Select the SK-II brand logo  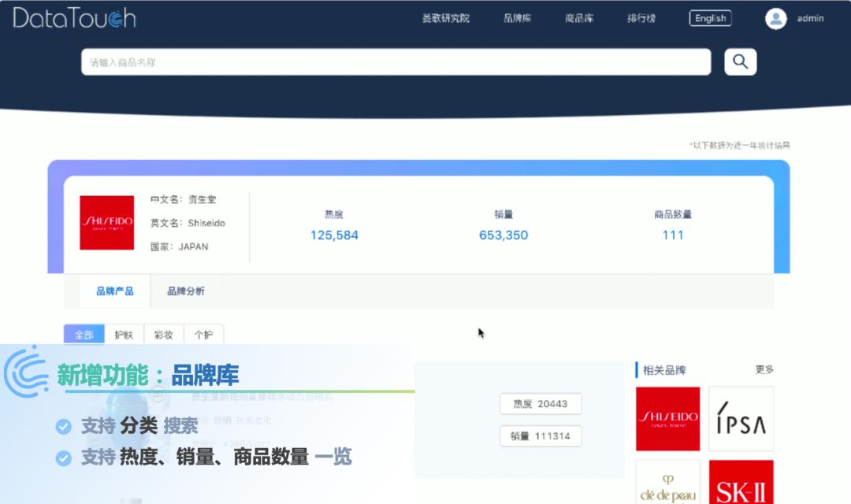pyautogui.click(x=741, y=484)
